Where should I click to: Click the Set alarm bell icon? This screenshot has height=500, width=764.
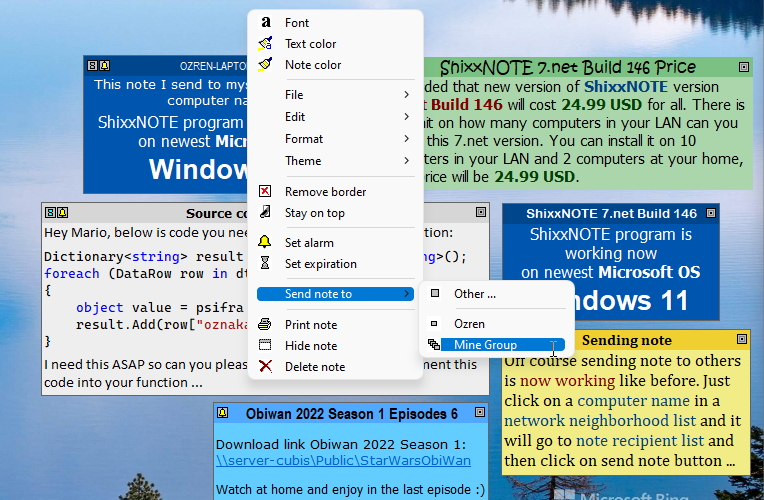265,242
